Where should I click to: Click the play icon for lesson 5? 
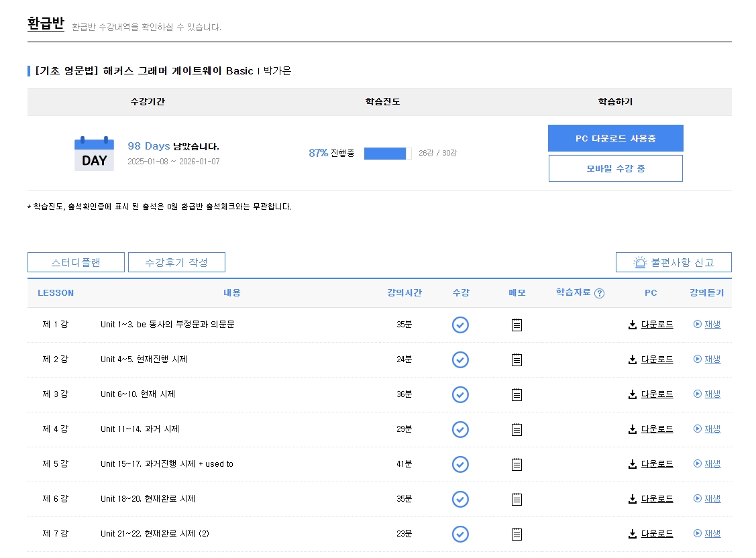697,463
